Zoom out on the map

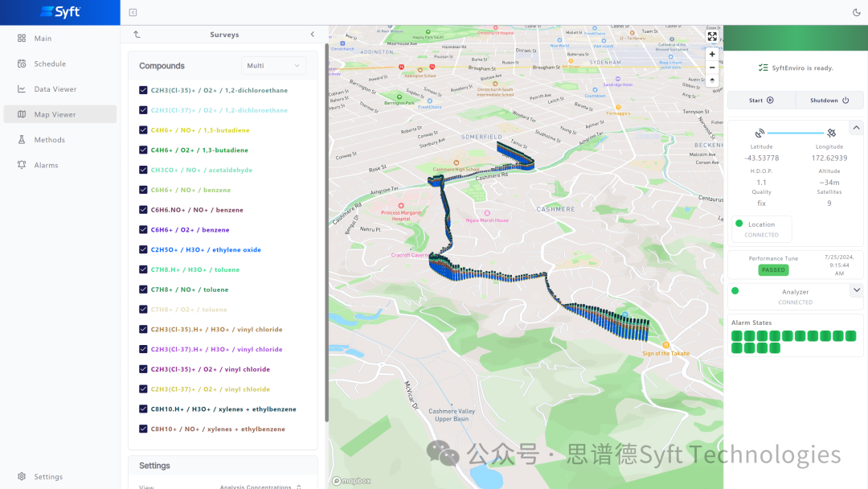point(712,68)
